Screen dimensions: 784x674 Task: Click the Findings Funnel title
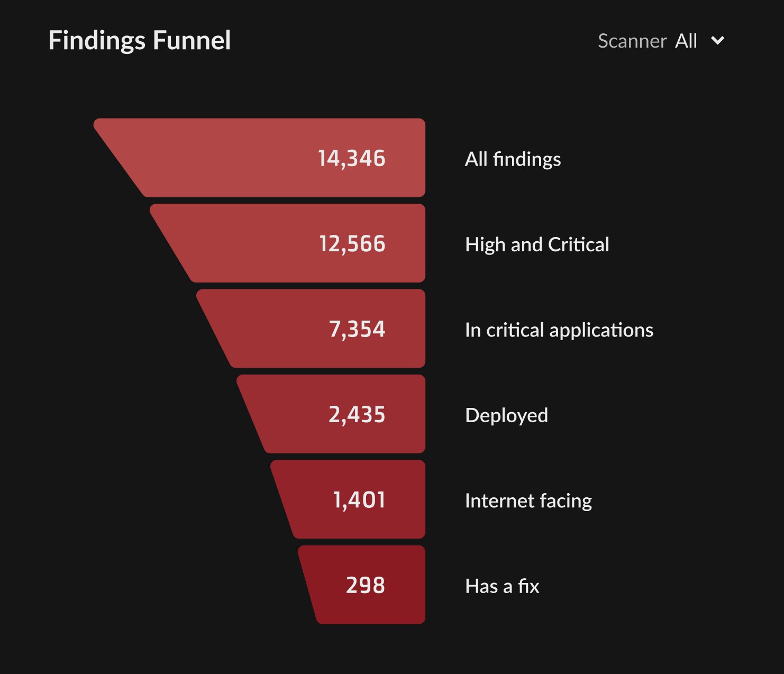(x=139, y=40)
